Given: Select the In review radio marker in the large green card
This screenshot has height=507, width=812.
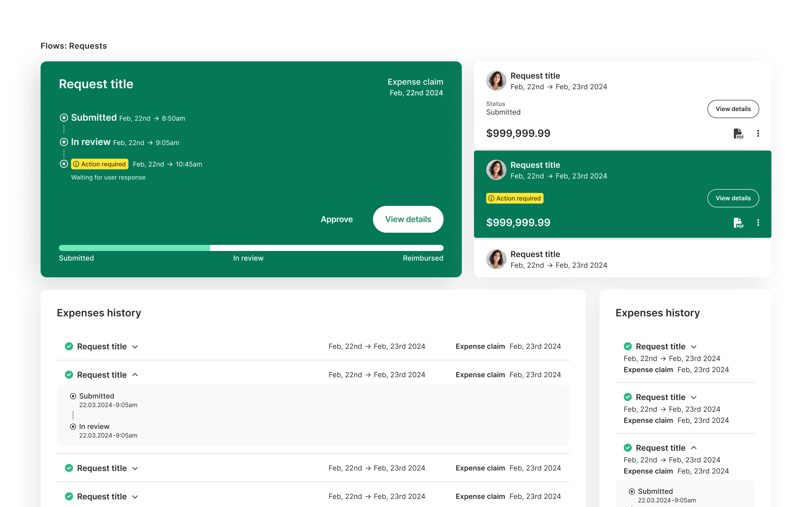Looking at the screenshot, I should pyautogui.click(x=64, y=142).
